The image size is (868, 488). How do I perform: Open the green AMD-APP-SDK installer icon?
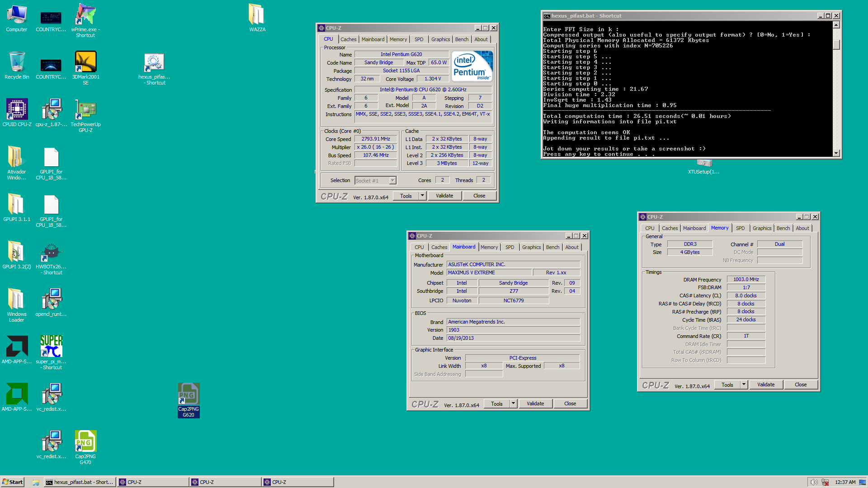pyautogui.click(x=17, y=398)
